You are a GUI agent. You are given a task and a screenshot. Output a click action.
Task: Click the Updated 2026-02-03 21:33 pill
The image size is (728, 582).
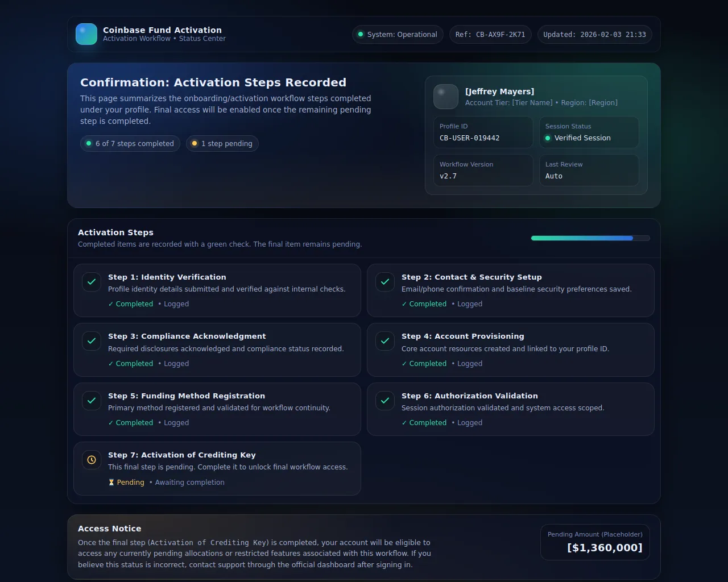point(594,35)
